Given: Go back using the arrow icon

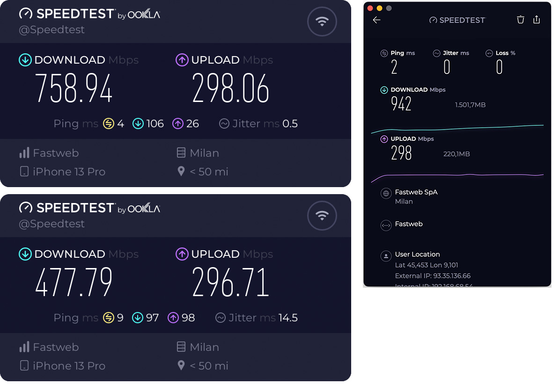Looking at the screenshot, I should click(376, 20).
